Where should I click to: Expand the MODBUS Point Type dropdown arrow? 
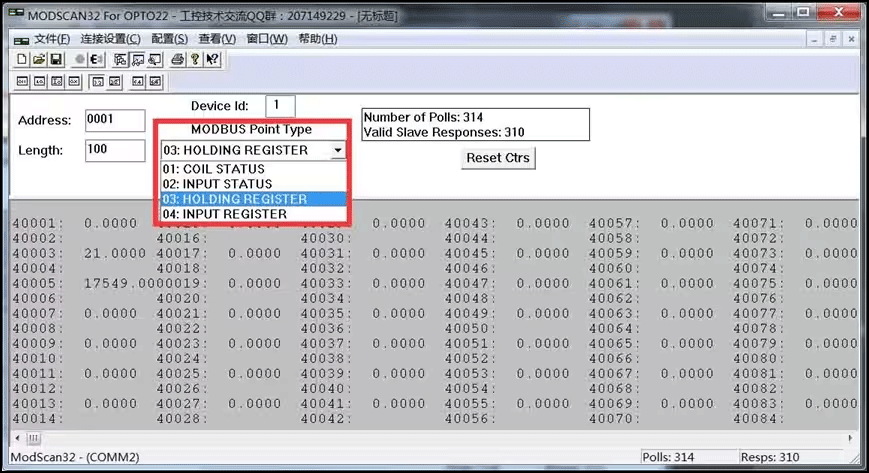[x=338, y=150]
